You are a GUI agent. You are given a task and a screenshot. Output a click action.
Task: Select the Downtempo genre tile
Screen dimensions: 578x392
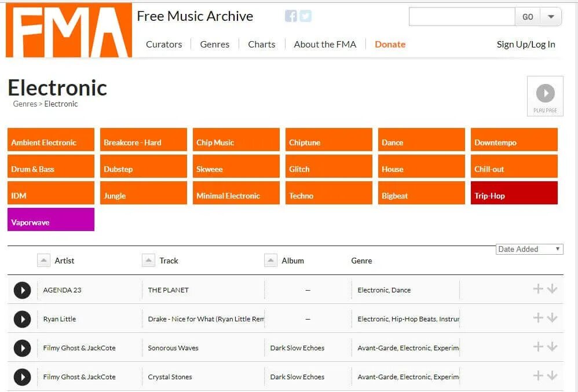click(514, 140)
